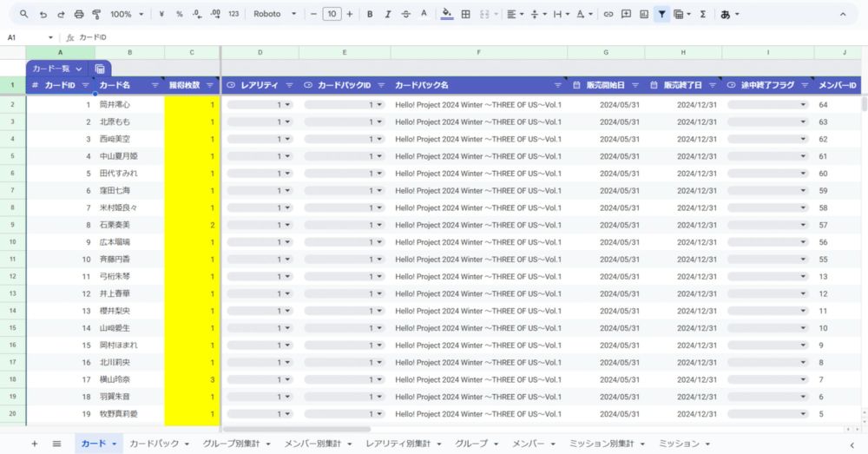Switch to the カードパック sheet tab
The width and height of the screenshot is (868, 454).
[x=155, y=444]
